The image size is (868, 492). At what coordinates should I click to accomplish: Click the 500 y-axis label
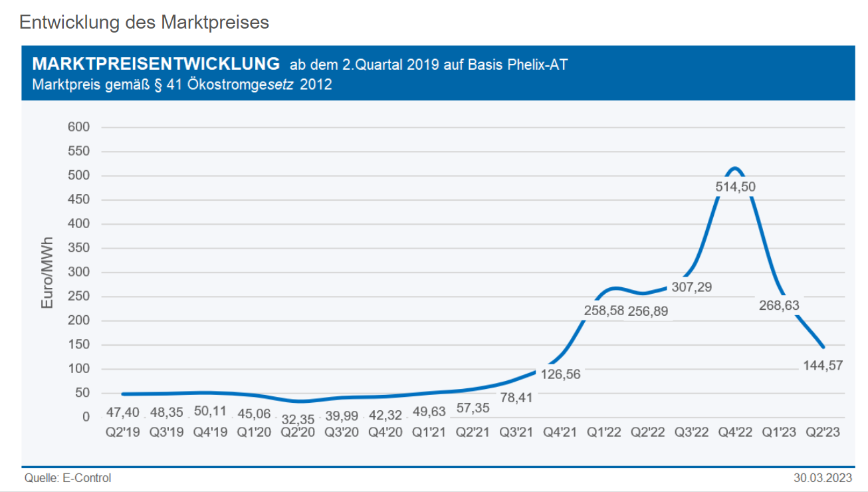pyautogui.click(x=78, y=176)
